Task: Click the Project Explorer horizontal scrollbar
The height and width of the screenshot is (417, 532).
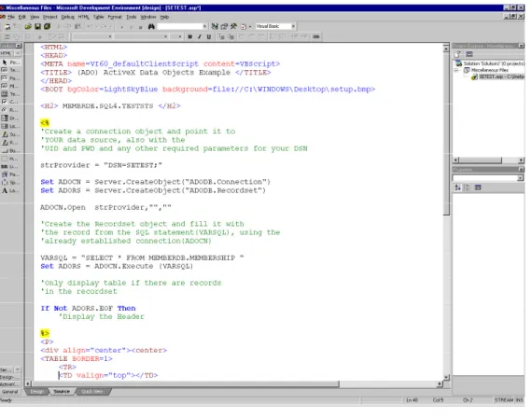Action: click(x=481, y=160)
